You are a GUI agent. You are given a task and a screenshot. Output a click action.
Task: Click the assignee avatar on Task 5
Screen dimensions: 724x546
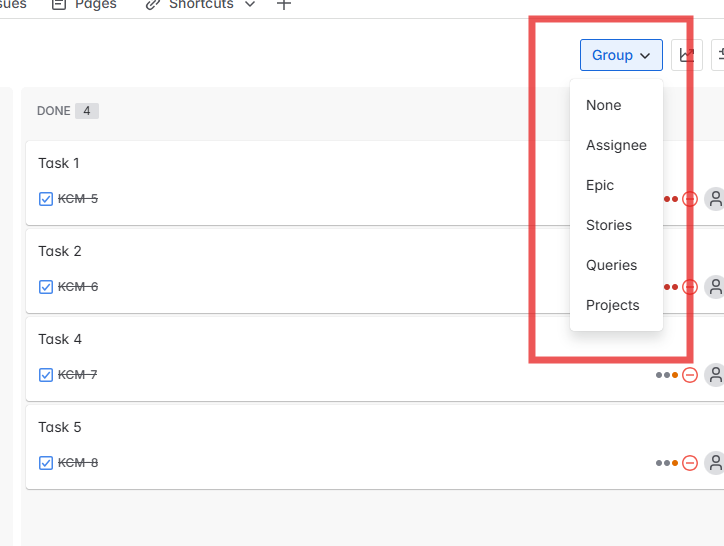click(714, 463)
